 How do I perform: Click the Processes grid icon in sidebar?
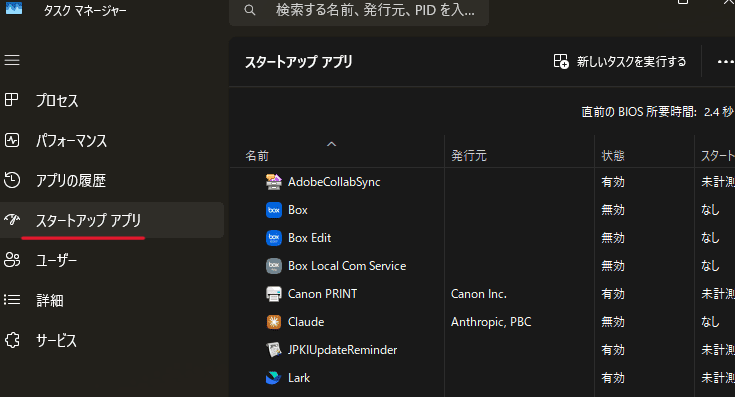tap(12, 100)
